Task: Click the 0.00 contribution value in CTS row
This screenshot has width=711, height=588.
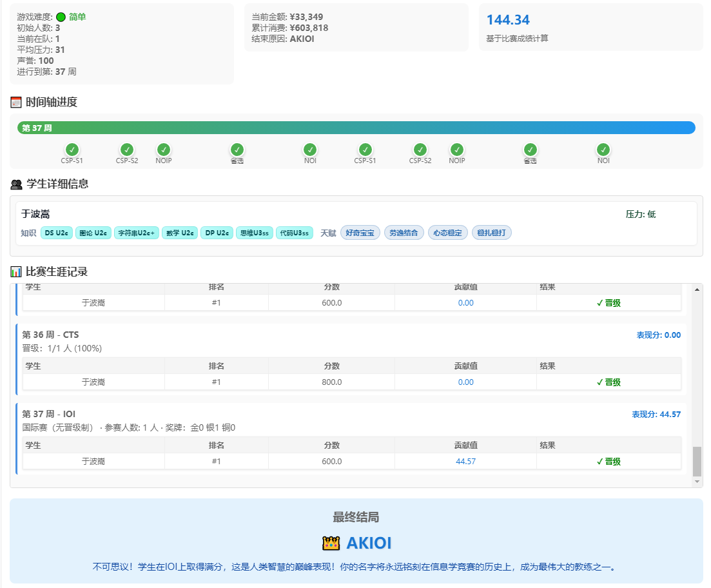Action: (x=465, y=382)
